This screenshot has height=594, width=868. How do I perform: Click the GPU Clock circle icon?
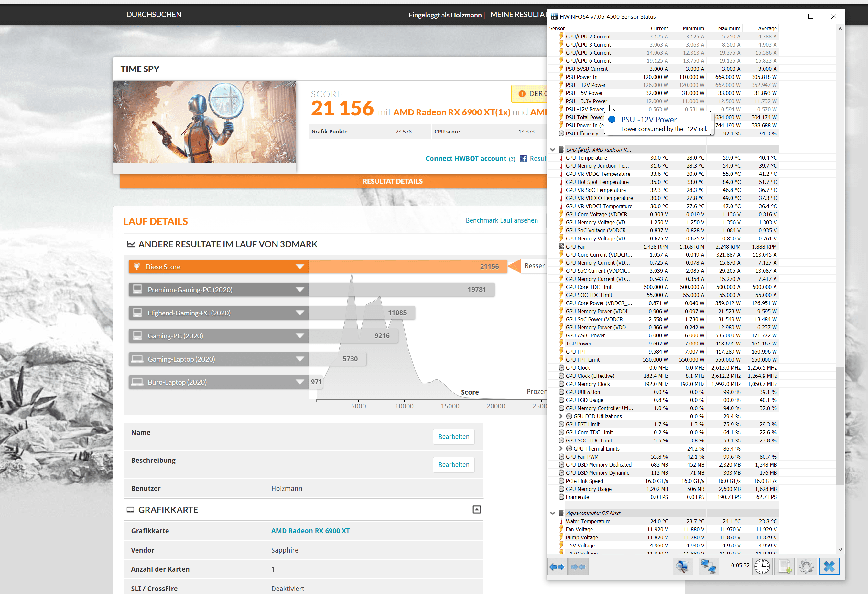(561, 368)
